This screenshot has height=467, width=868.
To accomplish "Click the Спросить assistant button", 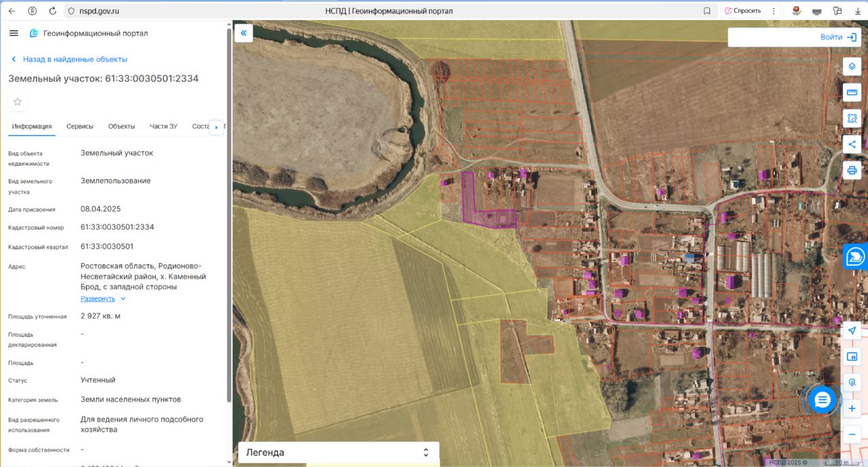I will 743,11.
